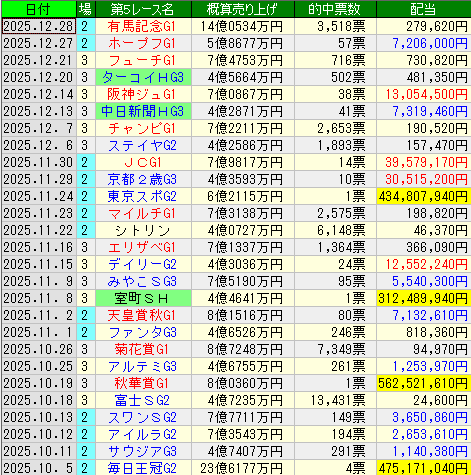
Task: Click sales figure 14億0534万円
Action: 242,26
